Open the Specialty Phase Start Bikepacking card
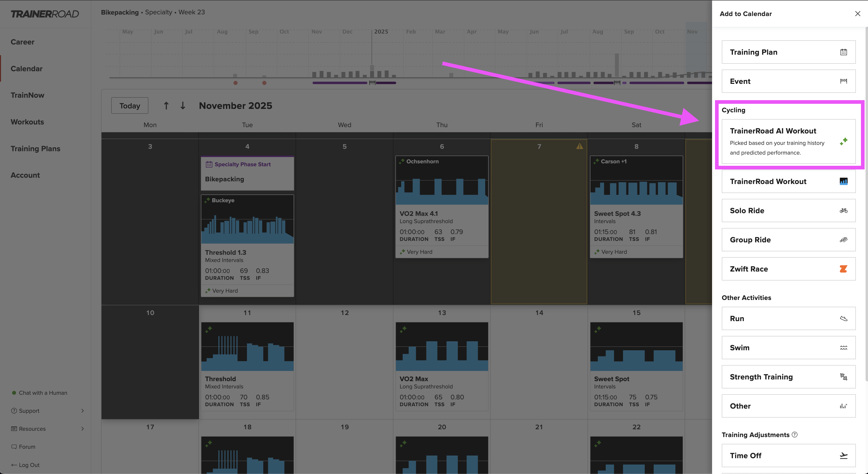This screenshot has height=474, width=868. click(247, 173)
